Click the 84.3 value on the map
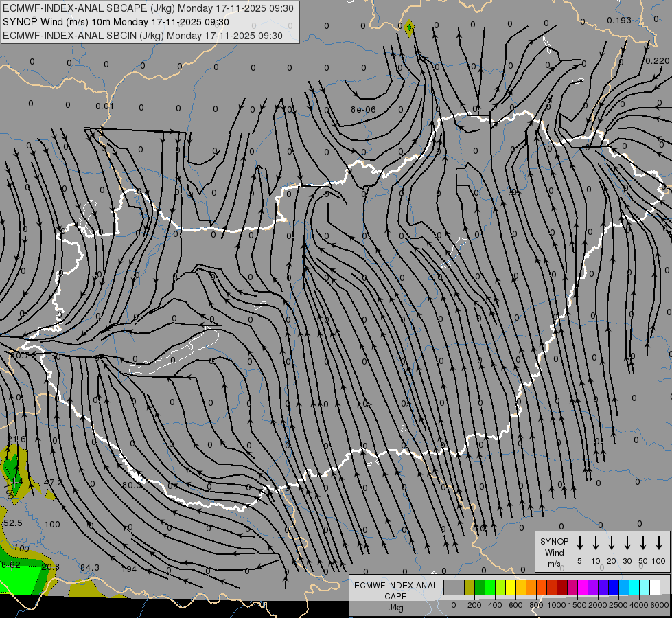The image size is (672, 618). (89, 568)
